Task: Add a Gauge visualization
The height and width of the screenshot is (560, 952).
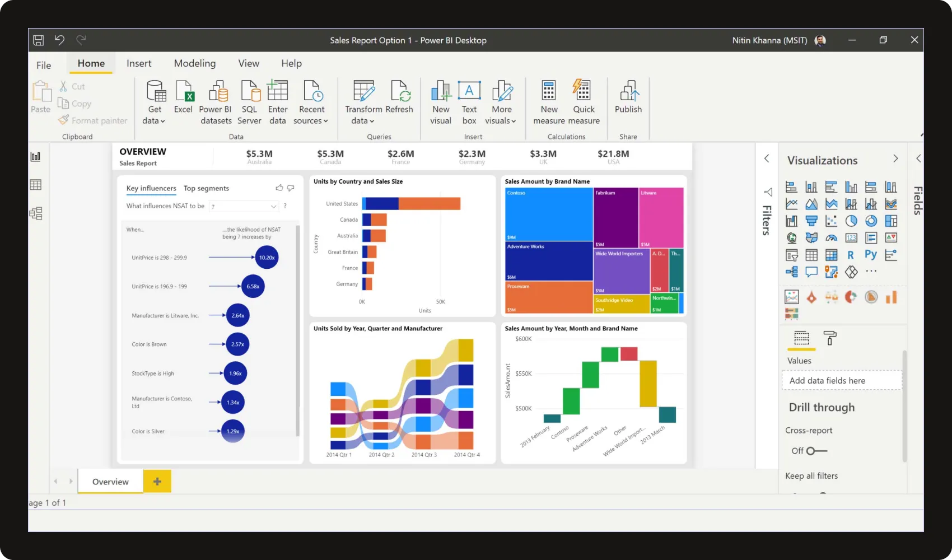Action: [832, 237]
